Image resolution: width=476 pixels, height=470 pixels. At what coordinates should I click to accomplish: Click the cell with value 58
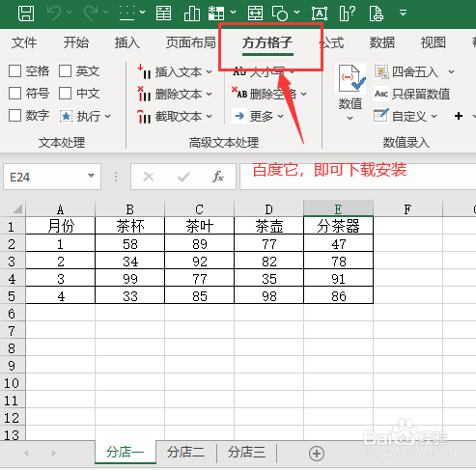coord(130,244)
